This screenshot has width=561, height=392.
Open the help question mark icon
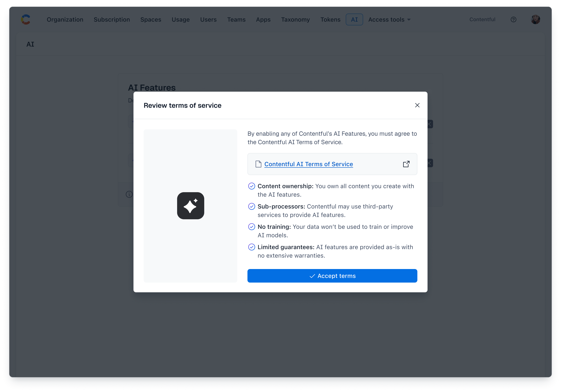[513, 19]
